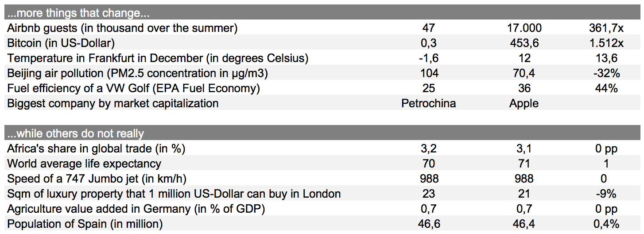644x234 pixels.
Task: Click the 747 Jumbo jet speed label
Action: pyautogui.click(x=97, y=179)
